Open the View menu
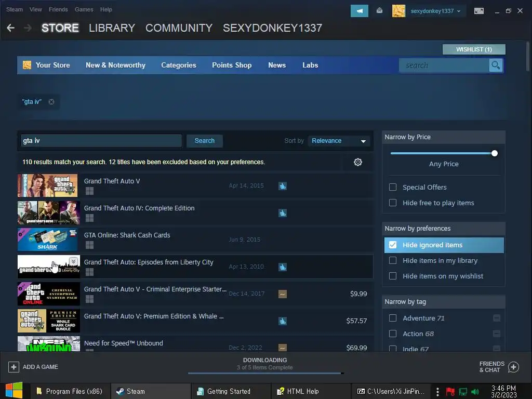 pyautogui.click(x=36, y=9)
